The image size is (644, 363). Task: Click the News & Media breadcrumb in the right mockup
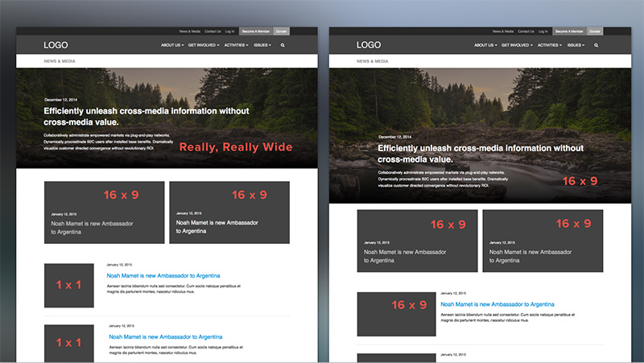(373, 61)
